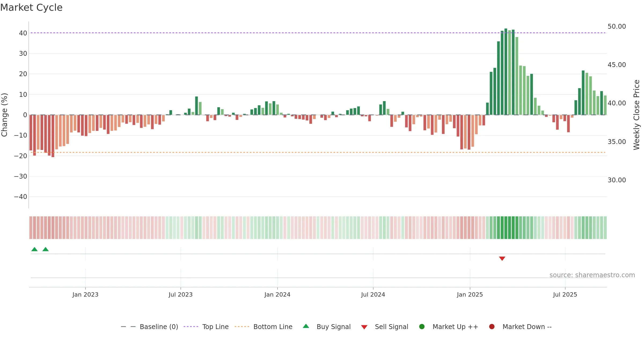The height and width of the screenshot is (362, 644).
Task: Click the red sell signal marker in 2025
Action: tap(502, 258)
